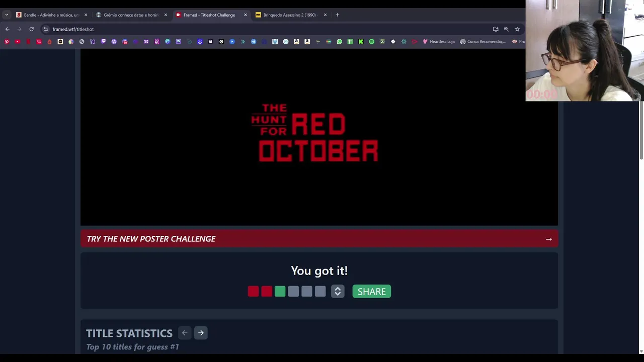This screenshot has height=362, width=644.
Task: Open the WhatsApp bookmark icon
Action: [x=340, y=41]
